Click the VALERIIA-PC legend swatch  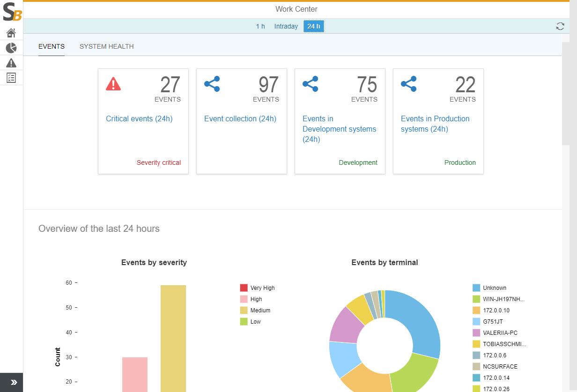click(476, 333)
